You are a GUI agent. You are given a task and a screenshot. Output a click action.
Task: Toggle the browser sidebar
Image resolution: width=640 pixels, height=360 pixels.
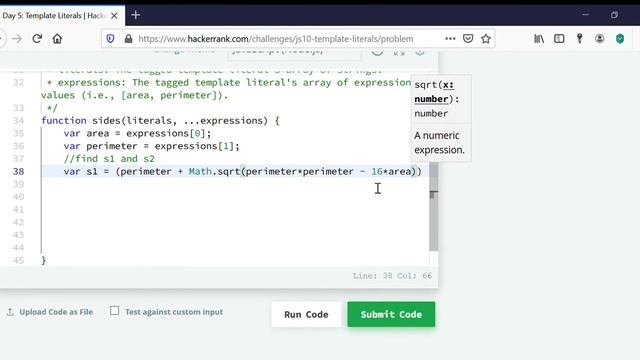(559, 39)
